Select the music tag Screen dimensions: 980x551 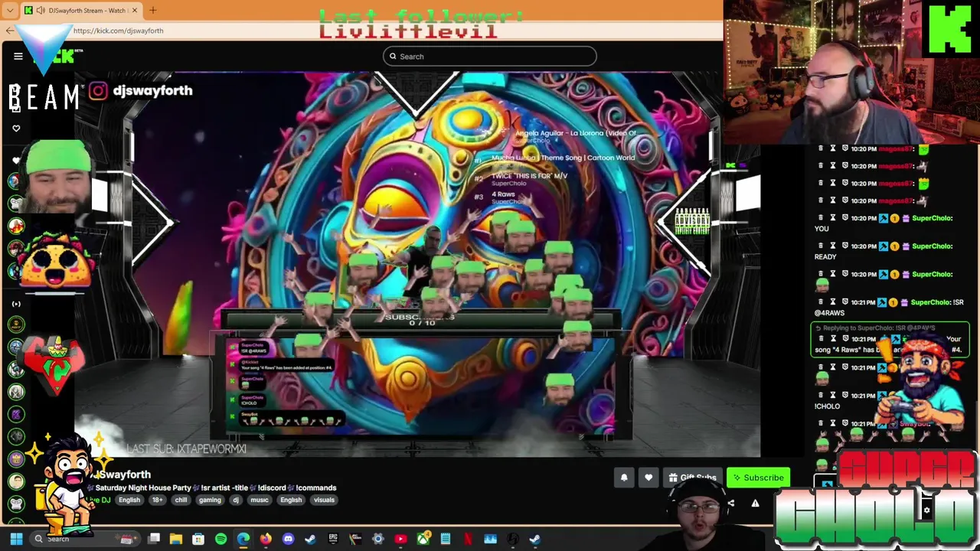click(x=260, y=500)
